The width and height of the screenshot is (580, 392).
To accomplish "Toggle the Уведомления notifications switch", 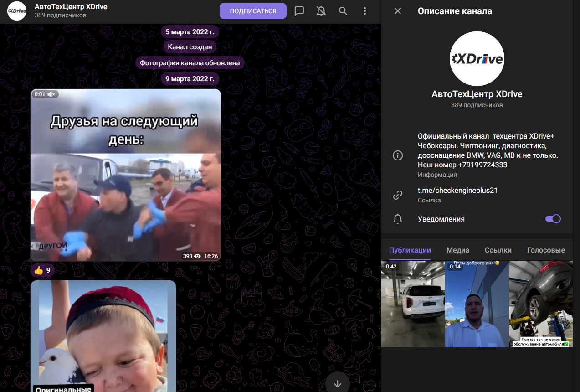I will (553, 219).
